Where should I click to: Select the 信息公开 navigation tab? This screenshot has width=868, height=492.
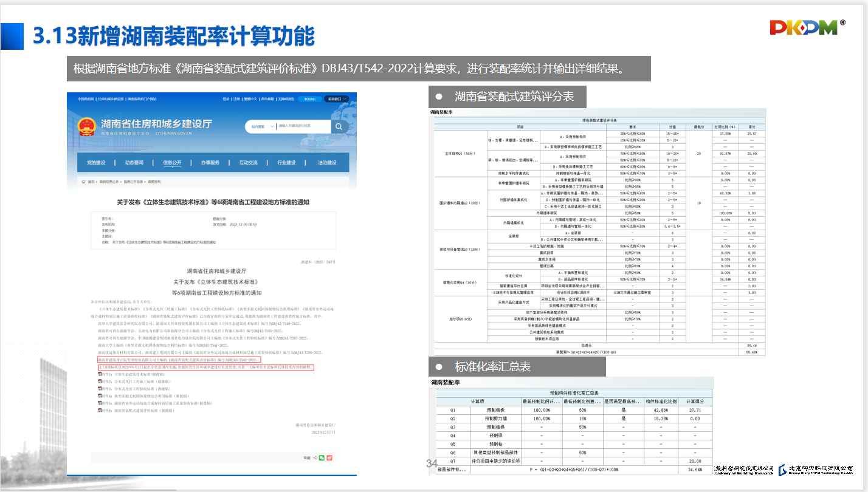tap(172, 163)
